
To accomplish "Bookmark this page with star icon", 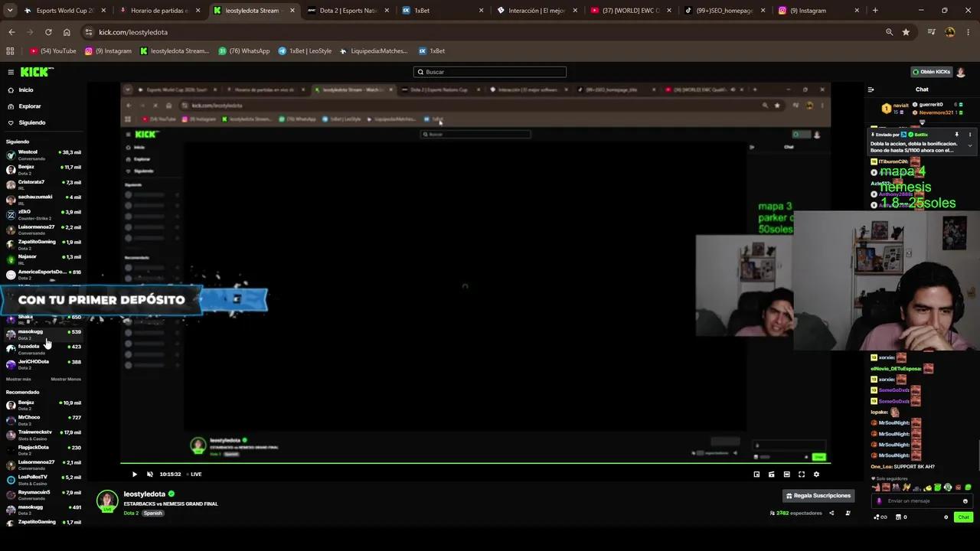I will [x=906, y=32].
